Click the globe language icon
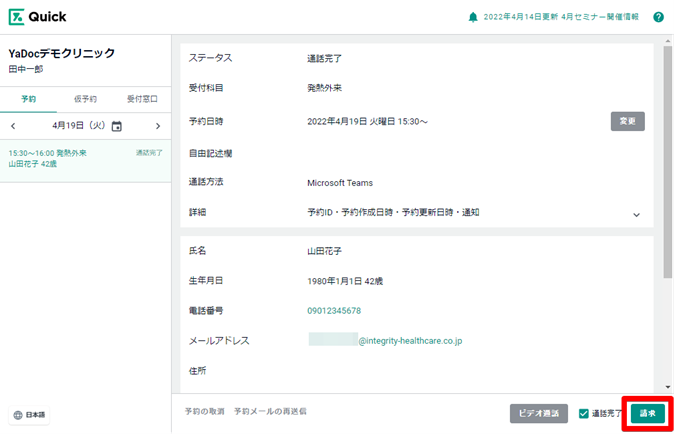Viewport: 677px width, 434px height. [x=18, y=414]
